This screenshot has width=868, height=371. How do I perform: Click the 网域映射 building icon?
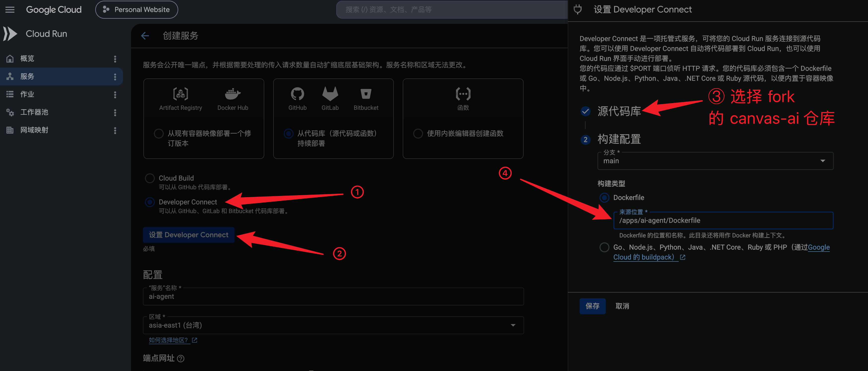click(x=10, y=130)
